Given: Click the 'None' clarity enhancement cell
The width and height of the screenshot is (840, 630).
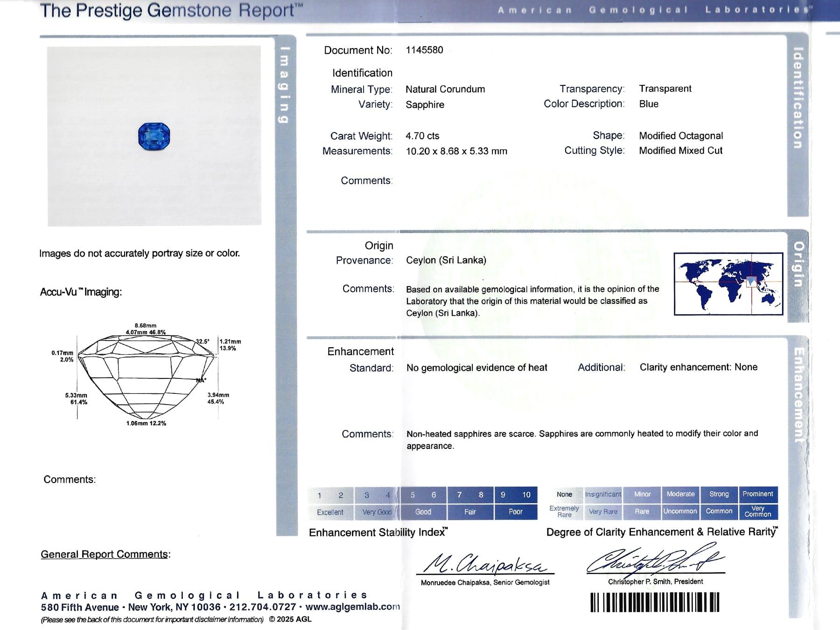Looking at the screenshot, I should coord(564,495).
